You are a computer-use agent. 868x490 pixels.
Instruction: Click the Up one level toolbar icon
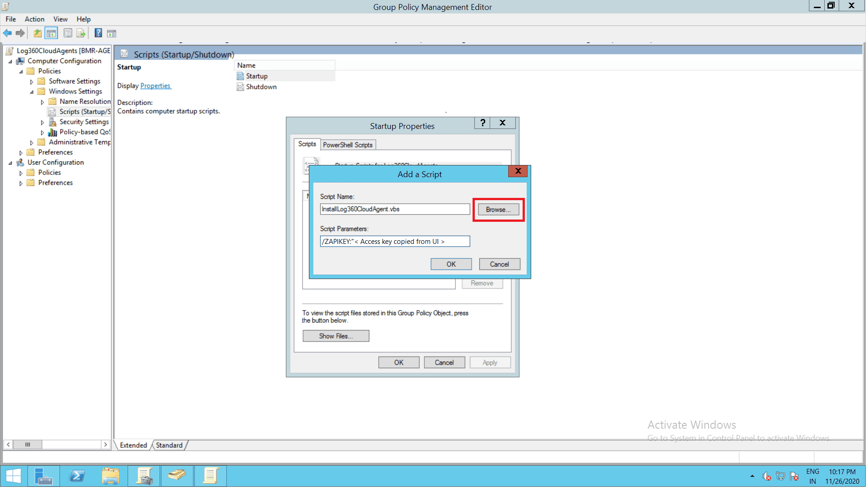tap(37, 33)
